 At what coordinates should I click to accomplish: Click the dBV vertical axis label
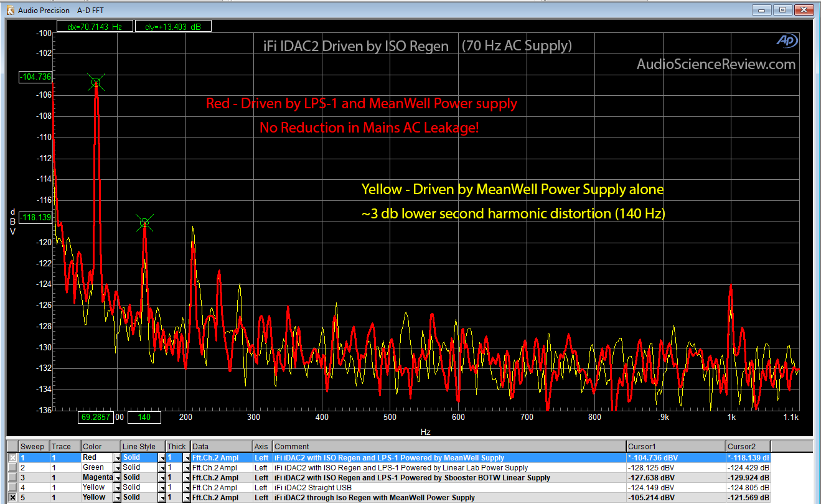click(12, 221)
